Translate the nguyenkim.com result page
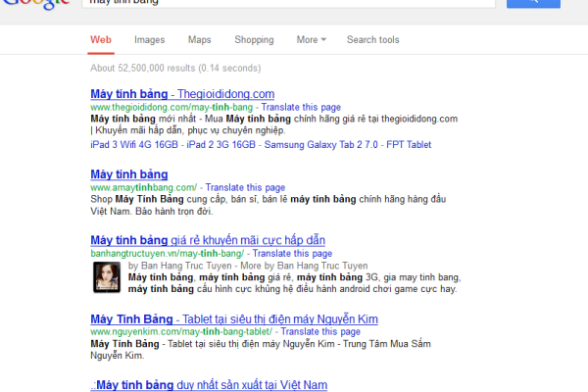Screen dimensions: 588x392 tap(320, 331)
